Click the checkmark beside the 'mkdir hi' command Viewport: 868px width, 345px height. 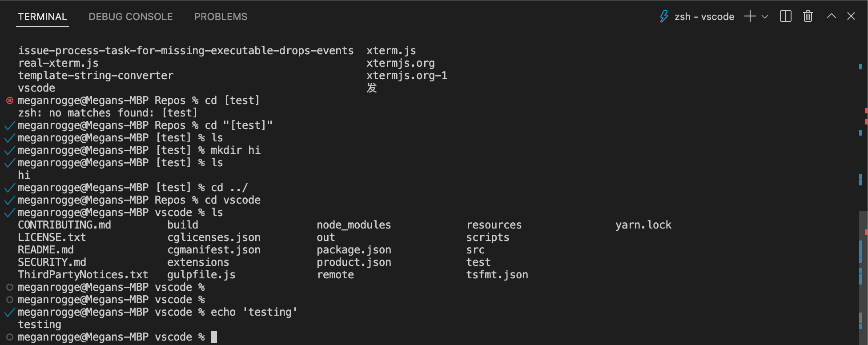click(x=9, y=150)
